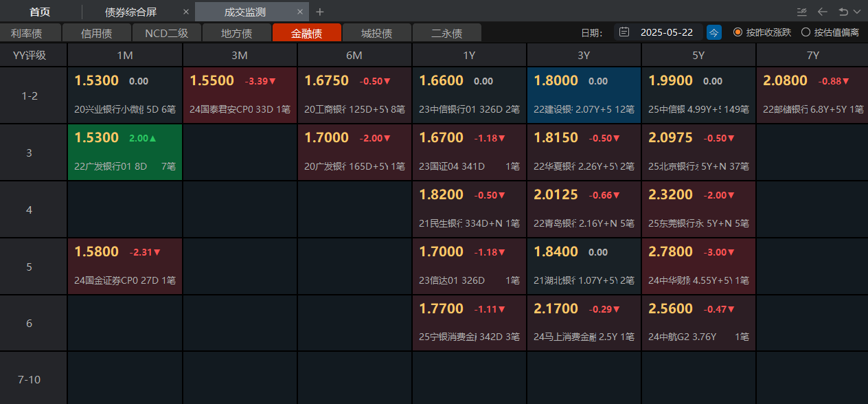Viewport: 868px width, 404px height.
Task: Open the date picker showing 2025-05-22
Action: pyautogui.click(x=666, y=32)
